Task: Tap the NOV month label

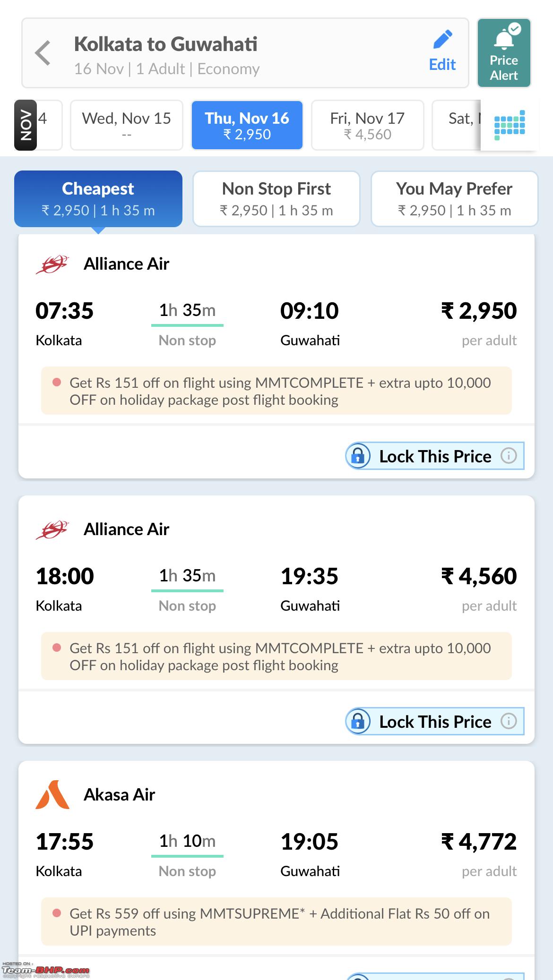Action: tap(26, 125)
